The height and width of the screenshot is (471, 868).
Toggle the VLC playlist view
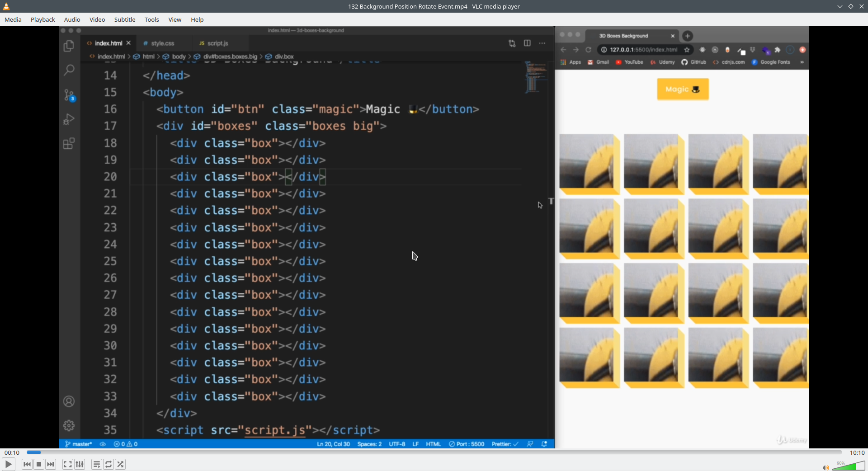97,464
